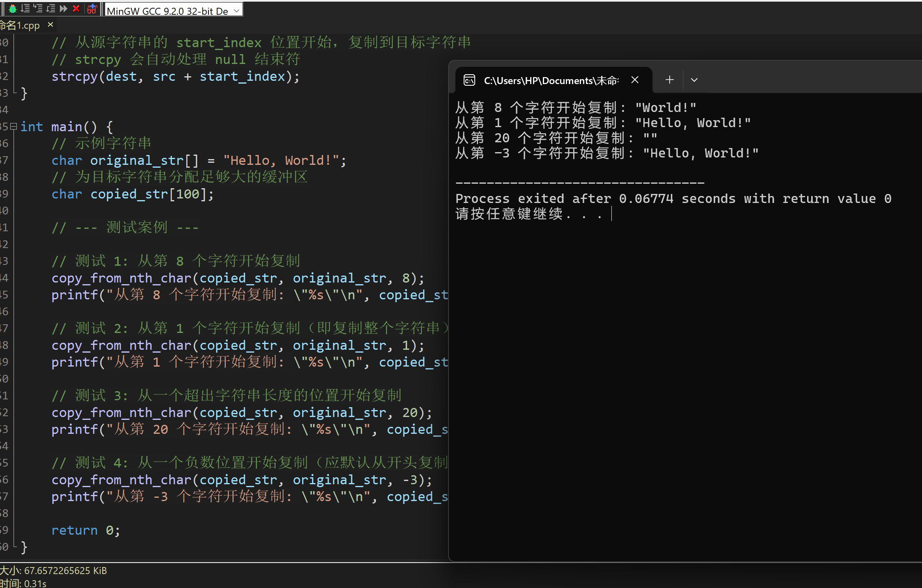This screenshot has width=922, height=588.
Task: Open the MinGW GCC compiler dropdown
Action: (x=236, y=11)
